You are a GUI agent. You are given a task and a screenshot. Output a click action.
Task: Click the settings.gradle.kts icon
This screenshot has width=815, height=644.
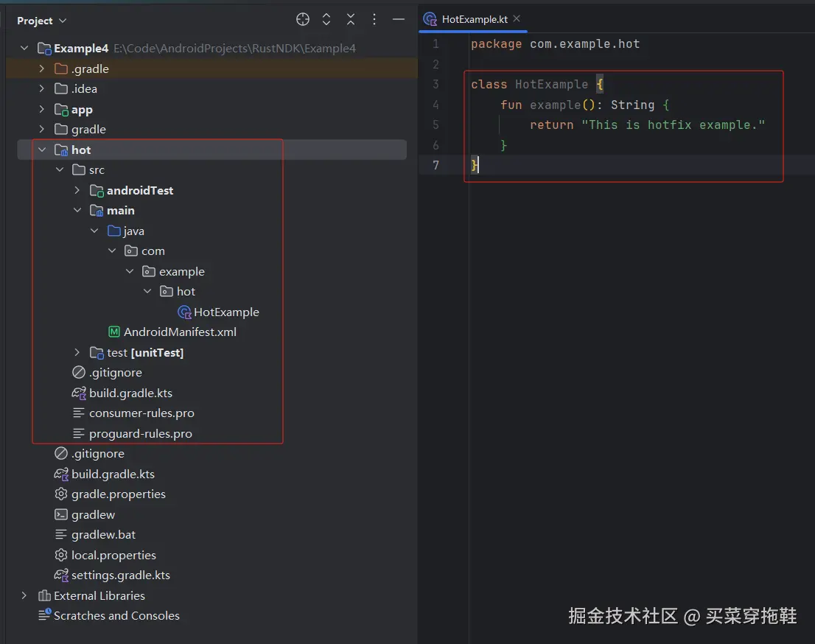(x=61, y=575)
